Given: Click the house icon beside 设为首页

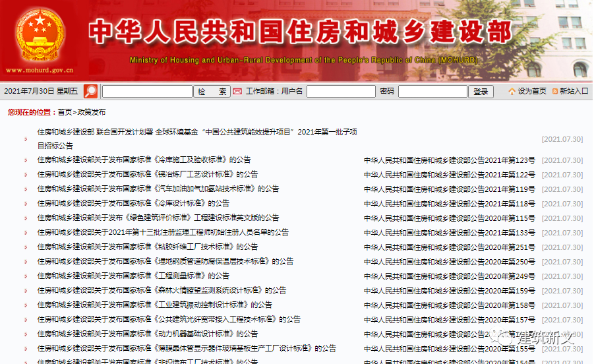Looking at the screenshot, I should point(512,91).
